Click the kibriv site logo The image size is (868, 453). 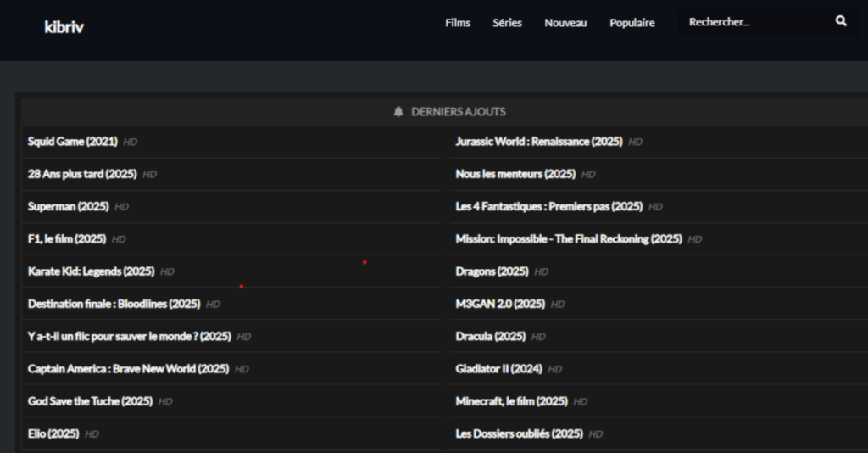point(64,26)
